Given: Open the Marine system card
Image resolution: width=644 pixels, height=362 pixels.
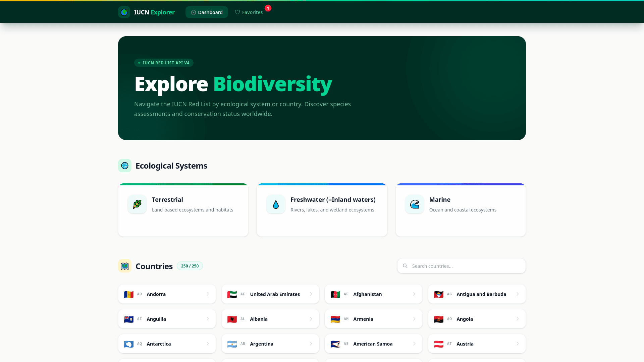Looking at the screenshot, I should pyautogui.click(x=461, y=210).
